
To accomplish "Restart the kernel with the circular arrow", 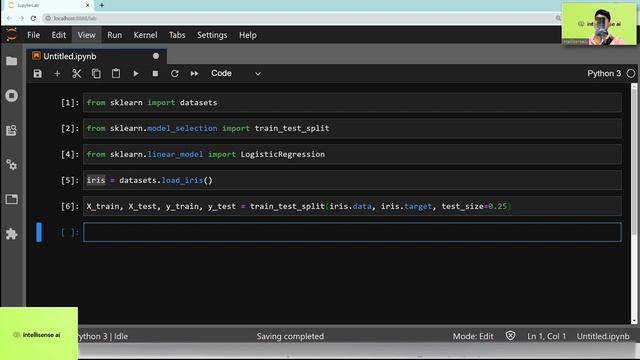I will [175, 73].
